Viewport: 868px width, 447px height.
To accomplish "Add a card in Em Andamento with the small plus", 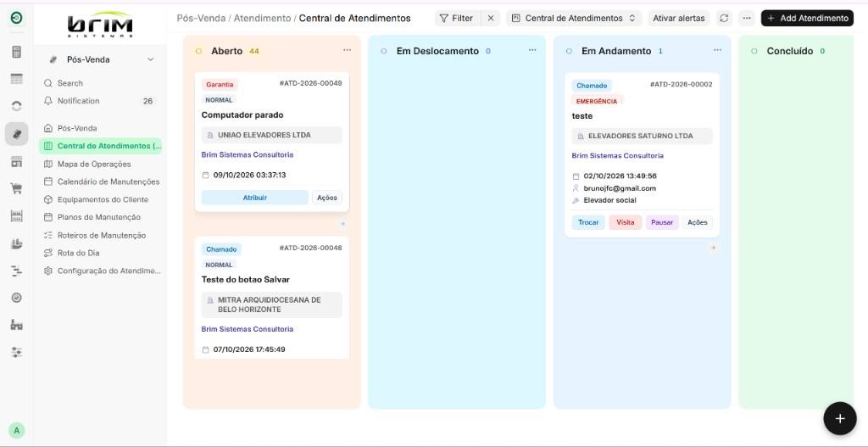I will click(713, 249).
